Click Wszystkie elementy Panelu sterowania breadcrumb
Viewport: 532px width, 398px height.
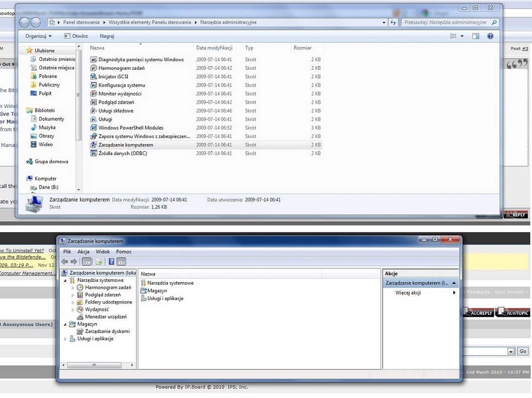(150, 23)
